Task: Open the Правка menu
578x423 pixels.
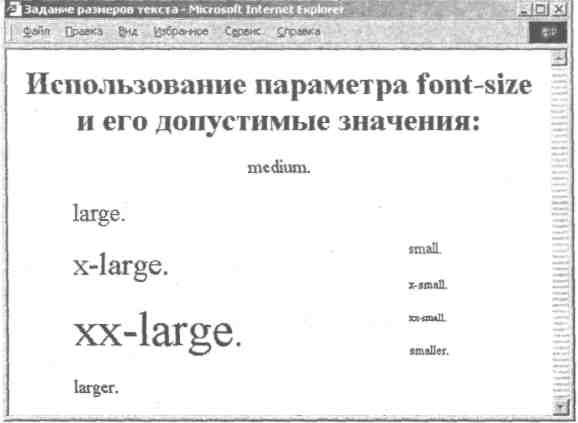Action: (84, 31)
